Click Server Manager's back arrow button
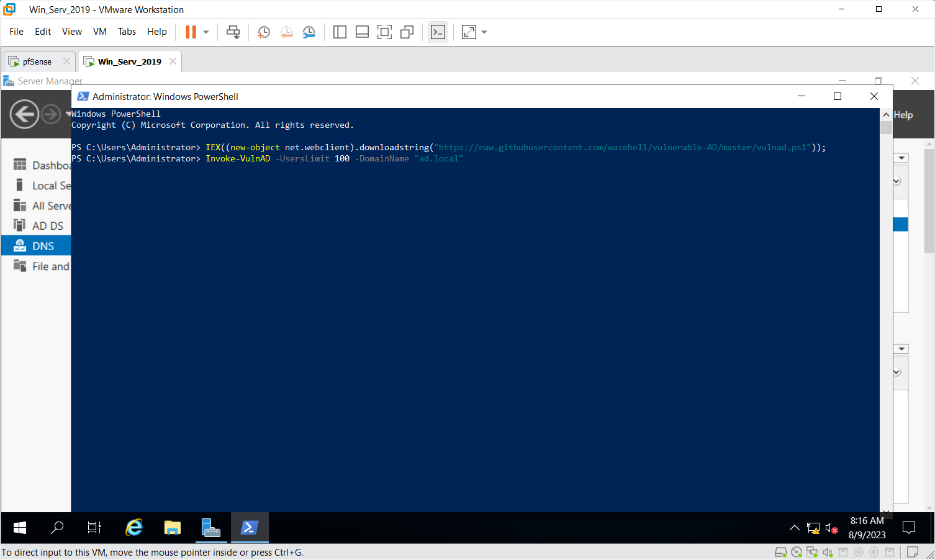Image resolution: width=935 pixels, height=560 pixels. pyautogui.click(x=24, y=114)
